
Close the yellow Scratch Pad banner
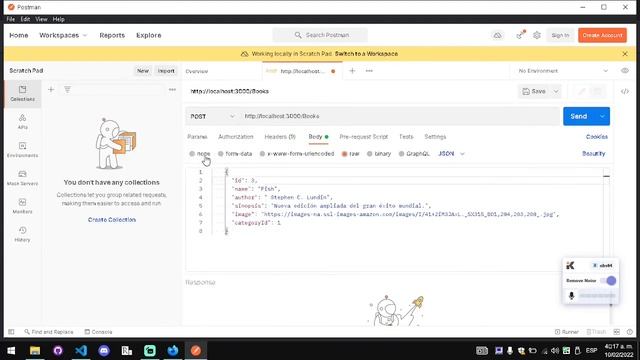(625, 54)
